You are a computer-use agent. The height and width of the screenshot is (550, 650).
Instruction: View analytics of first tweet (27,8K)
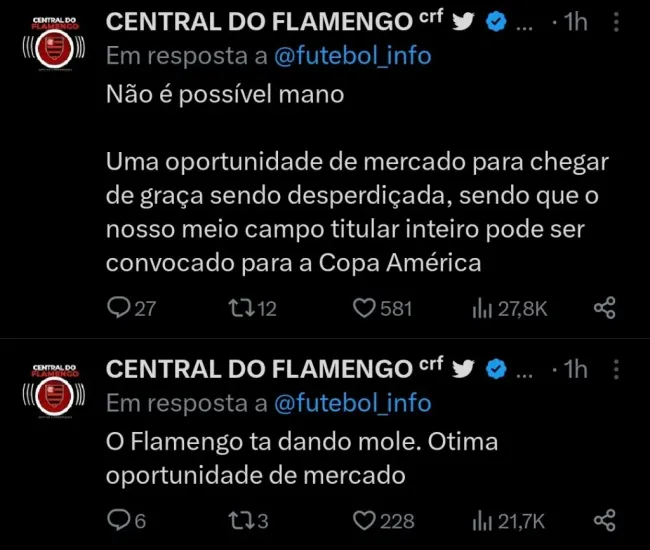(482, 308)
